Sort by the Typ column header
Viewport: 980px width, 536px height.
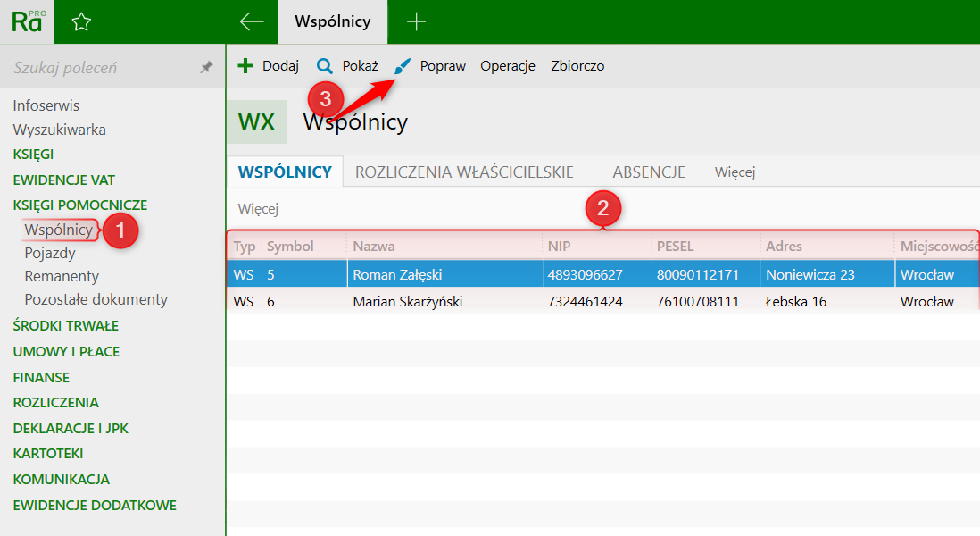tap(245, 247)
